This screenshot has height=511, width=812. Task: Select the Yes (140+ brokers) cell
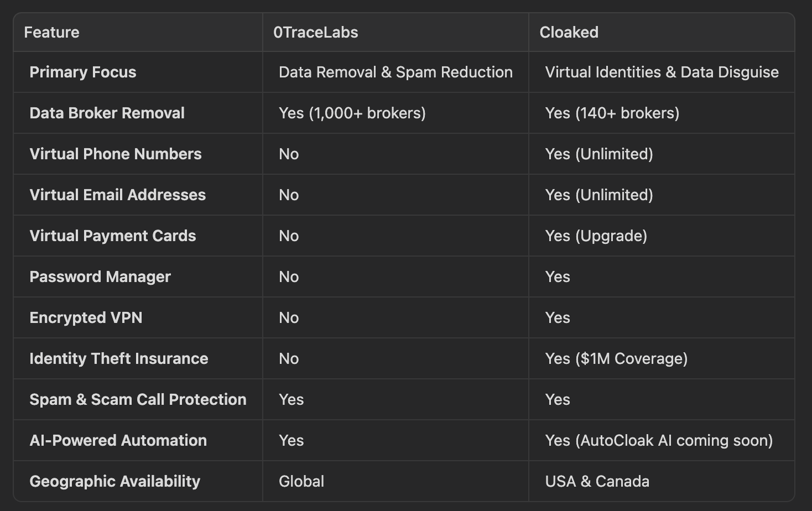[612, 113]
